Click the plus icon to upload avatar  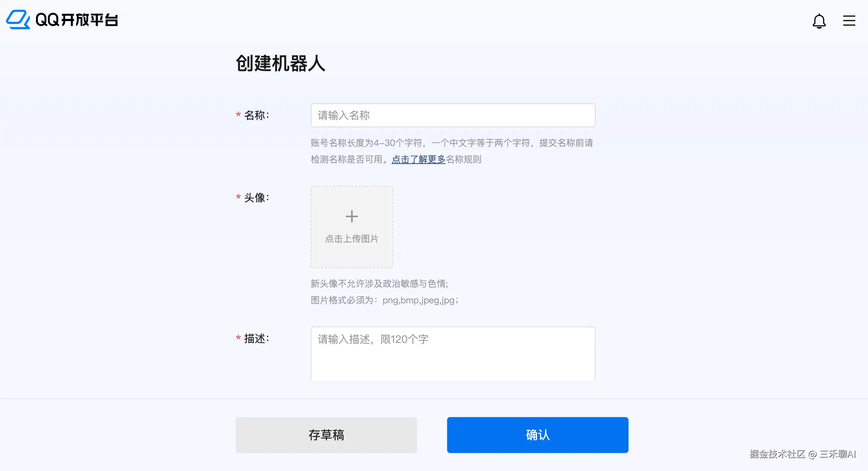coord(352,216)
